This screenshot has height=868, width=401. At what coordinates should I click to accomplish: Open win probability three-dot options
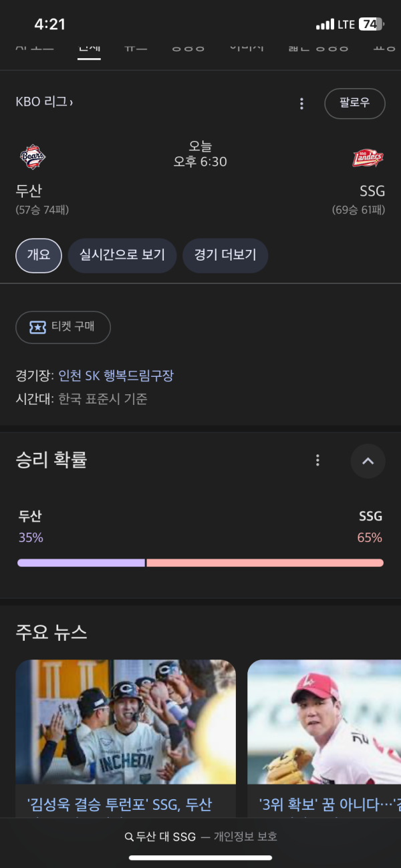[317, 460]
